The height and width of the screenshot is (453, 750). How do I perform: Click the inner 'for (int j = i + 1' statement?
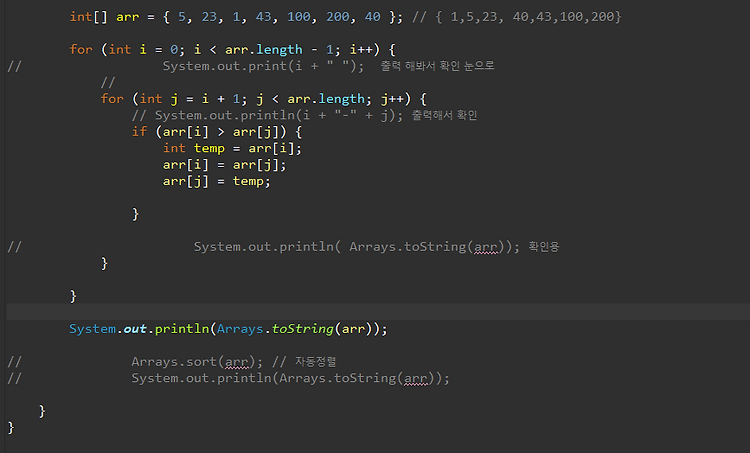(x=174, y=99)
